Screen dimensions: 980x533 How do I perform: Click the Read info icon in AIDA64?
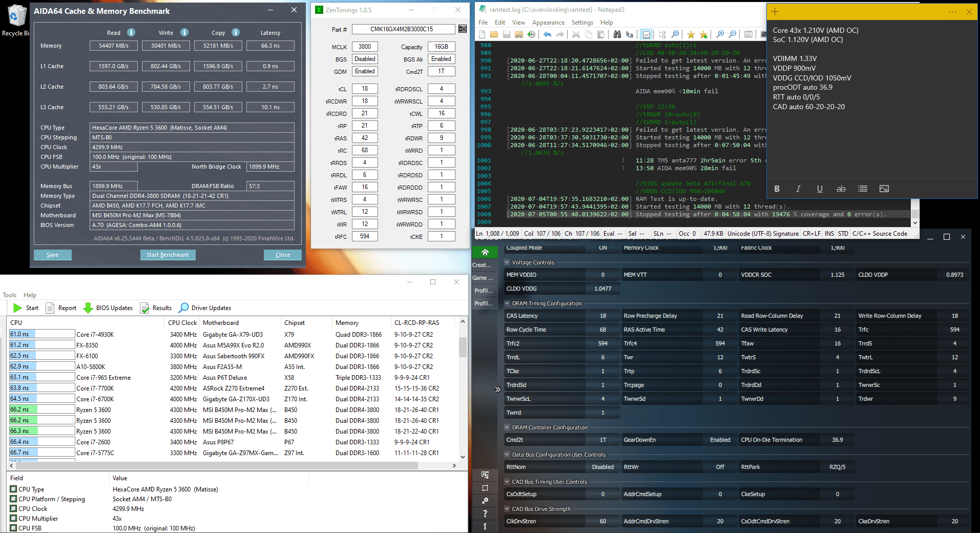coord(131,33)
